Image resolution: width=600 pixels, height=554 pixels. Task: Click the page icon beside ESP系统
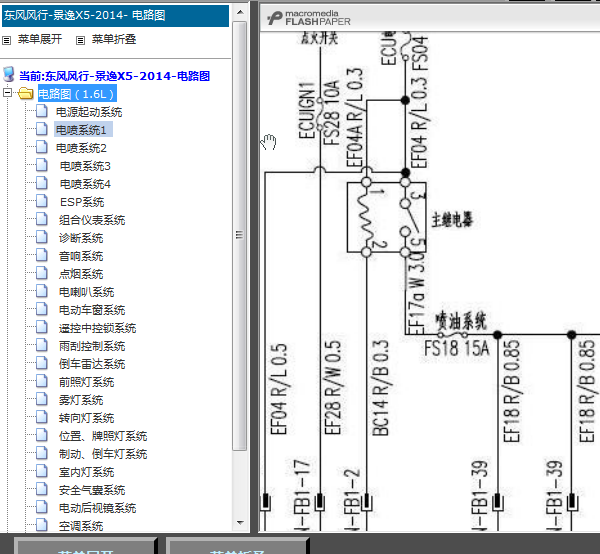(x=42, y=201)
